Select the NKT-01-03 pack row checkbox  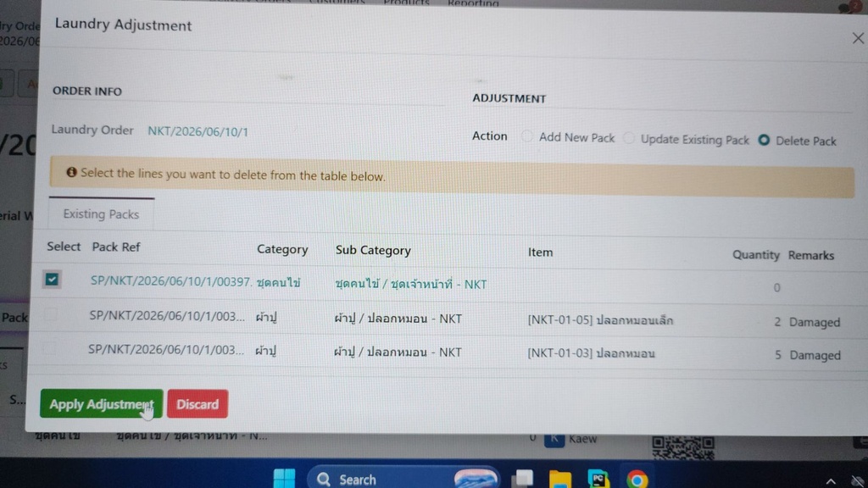point(49,348)
